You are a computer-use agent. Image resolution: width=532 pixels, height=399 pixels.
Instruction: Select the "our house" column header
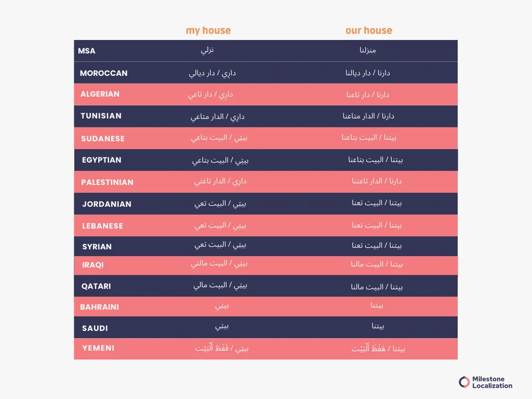click(x=369, y=31)
